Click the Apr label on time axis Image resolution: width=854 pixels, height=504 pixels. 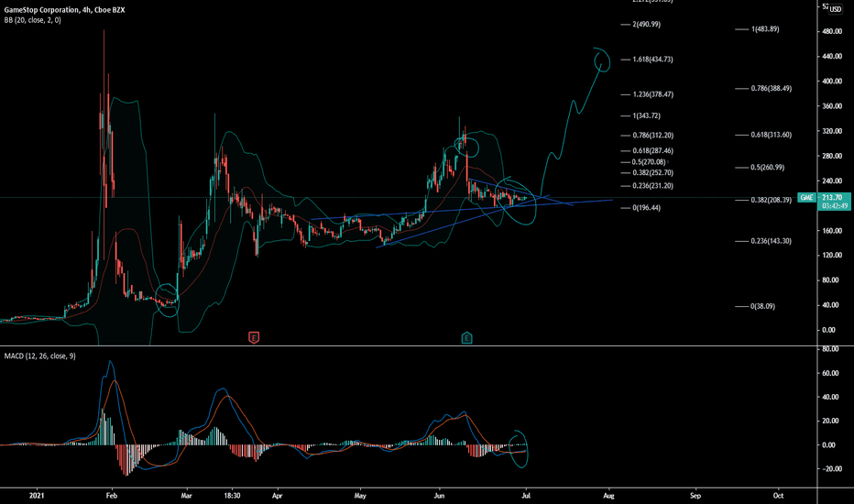click(278, 496)
